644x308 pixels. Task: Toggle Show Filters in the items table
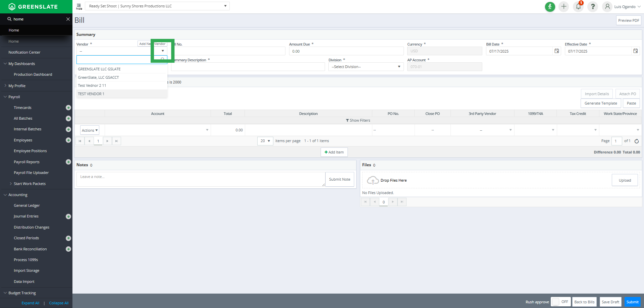358,120
